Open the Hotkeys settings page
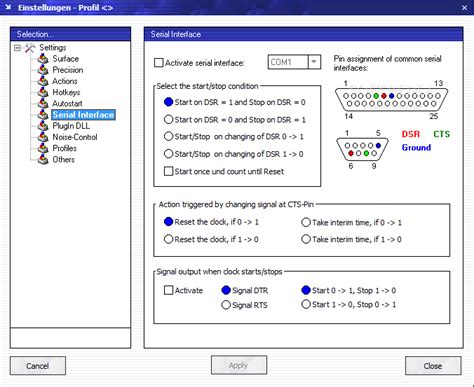Viewport: 474px width, 387px height. 66,92
